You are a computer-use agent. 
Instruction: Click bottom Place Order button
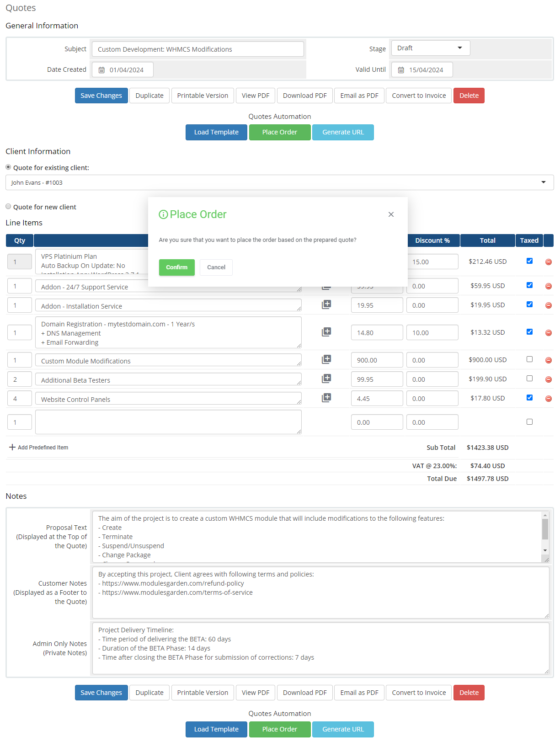[x=280, y=729]
